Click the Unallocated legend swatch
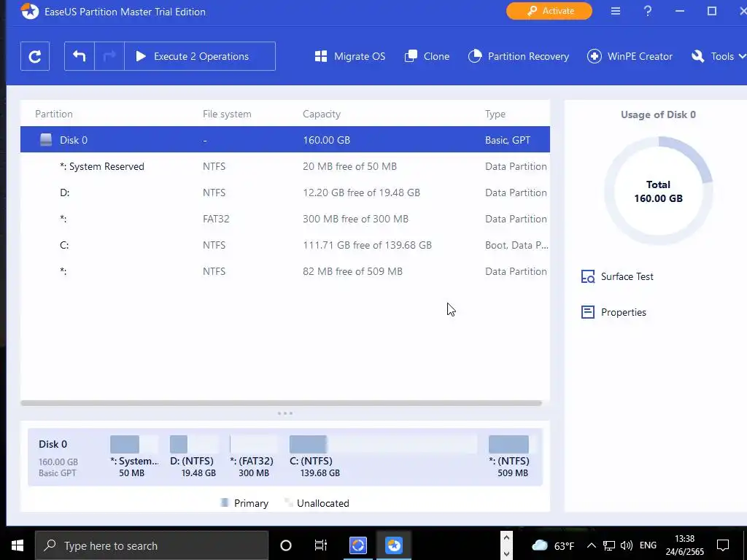This screenshot has height=560, width=747. click(287, 502)
